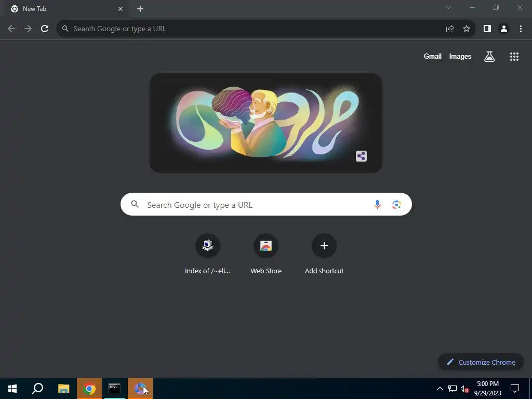Screen dimensions: 532x399
Task: Click the taskbar app icon right of Command Prompt
Action: coord(140,389)
